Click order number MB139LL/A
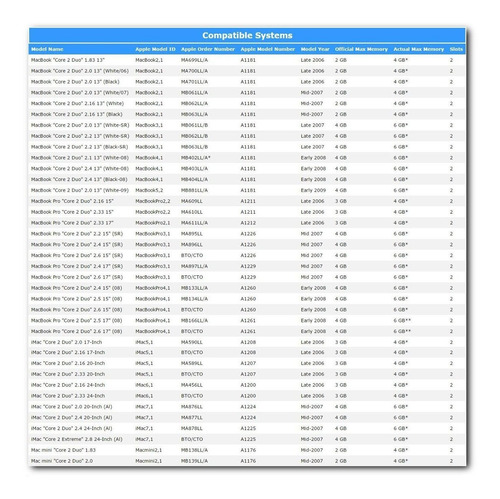The width and height of the screenshot is (500, 499). (x=194, y=461)
